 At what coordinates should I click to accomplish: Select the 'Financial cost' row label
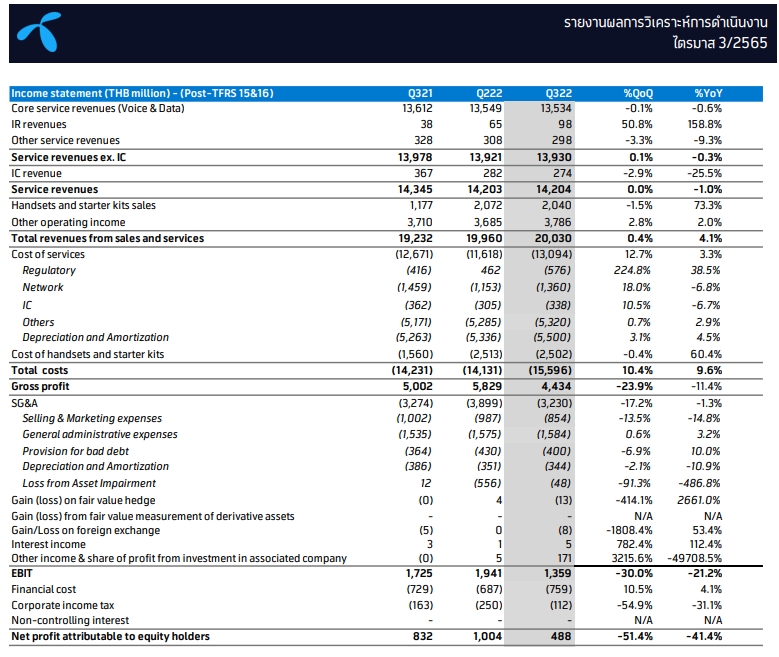click(x=44, y=589)
